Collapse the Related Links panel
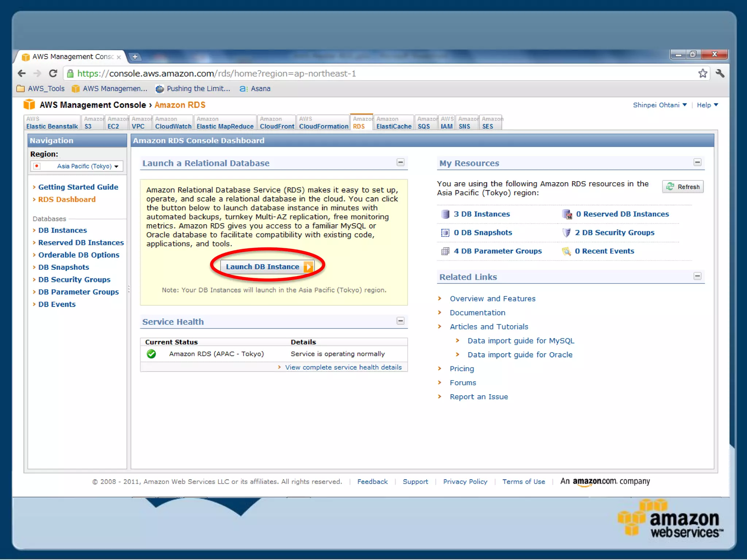 [x=697, y=276]
